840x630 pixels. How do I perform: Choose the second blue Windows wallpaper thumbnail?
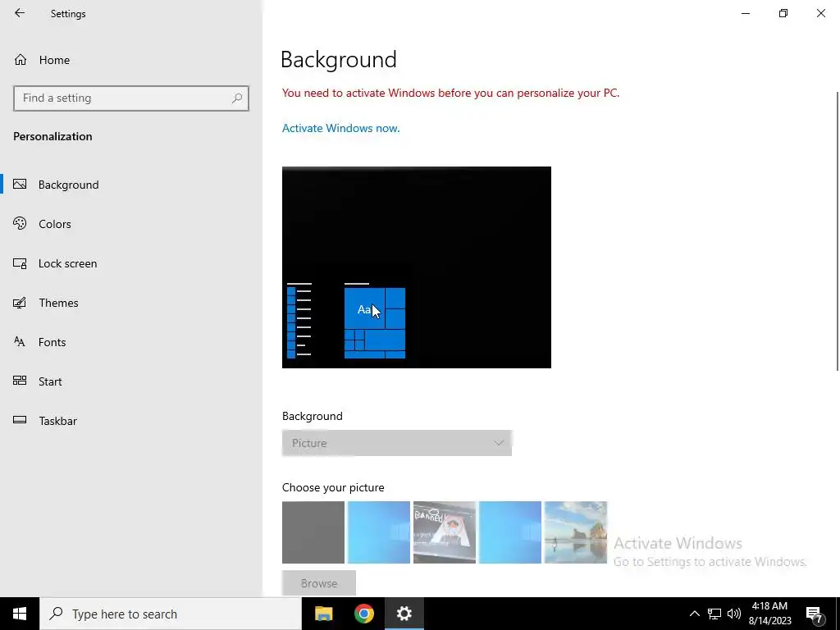click(379, 532)
